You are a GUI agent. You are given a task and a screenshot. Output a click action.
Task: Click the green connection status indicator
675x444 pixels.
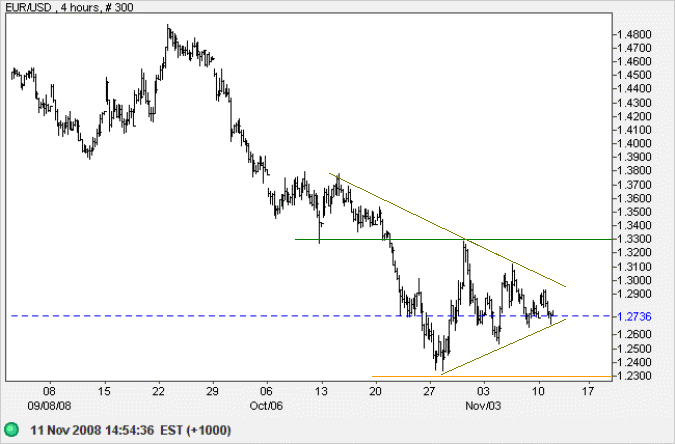click(11, 430)
